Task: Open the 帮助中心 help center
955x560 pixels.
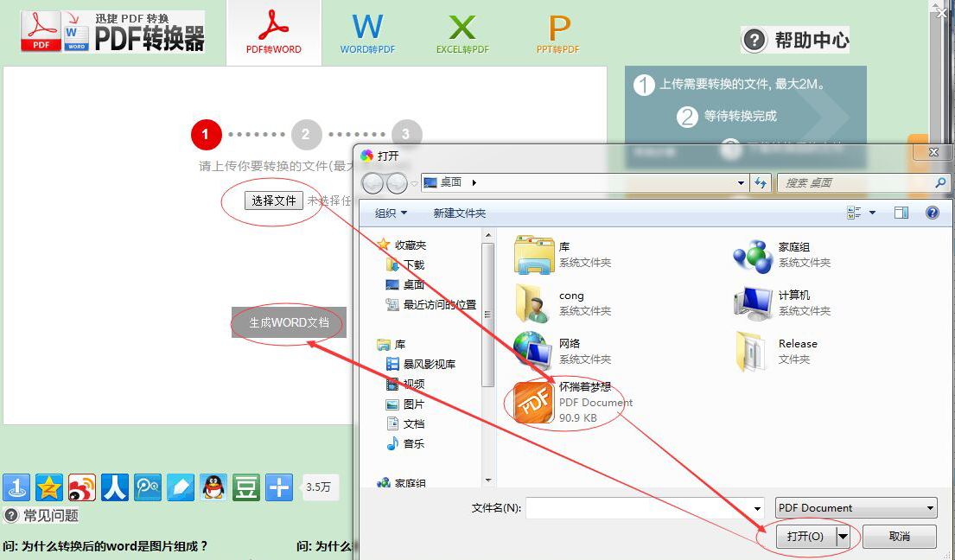Action: coord(795,40)
